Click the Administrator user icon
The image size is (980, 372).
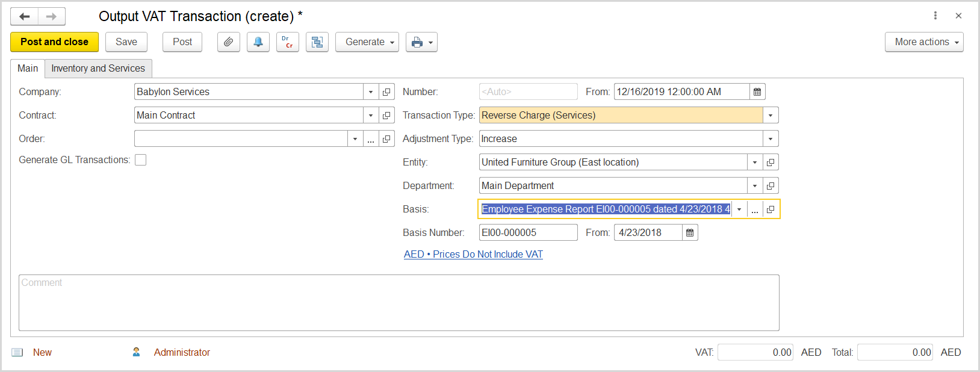[137, 352]
